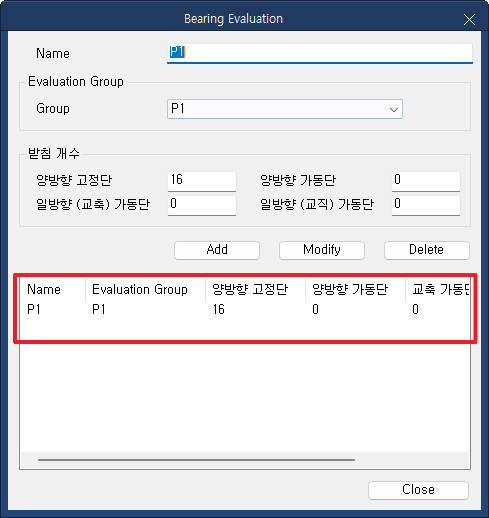Click the Group combo box arrow
Viewport: 489px width, 518px height.
[x=394, y=109]
